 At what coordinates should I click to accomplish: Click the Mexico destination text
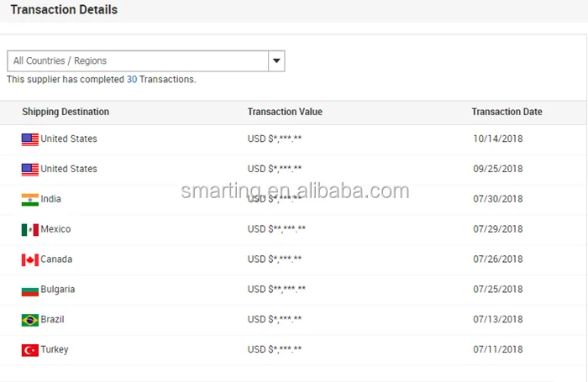click(x=55, y=229)
